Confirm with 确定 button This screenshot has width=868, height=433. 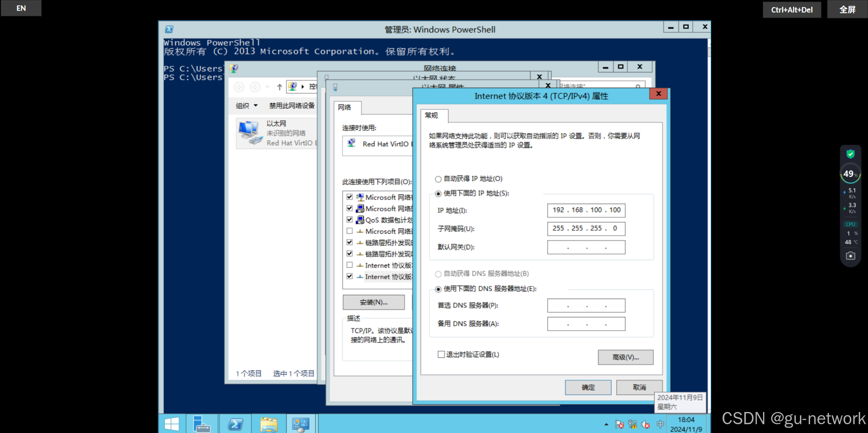point(588,387)
